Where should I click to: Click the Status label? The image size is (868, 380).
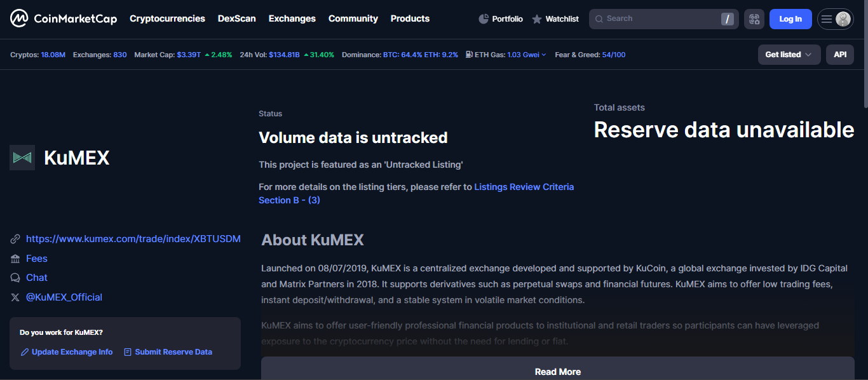(x=270, y=114)
